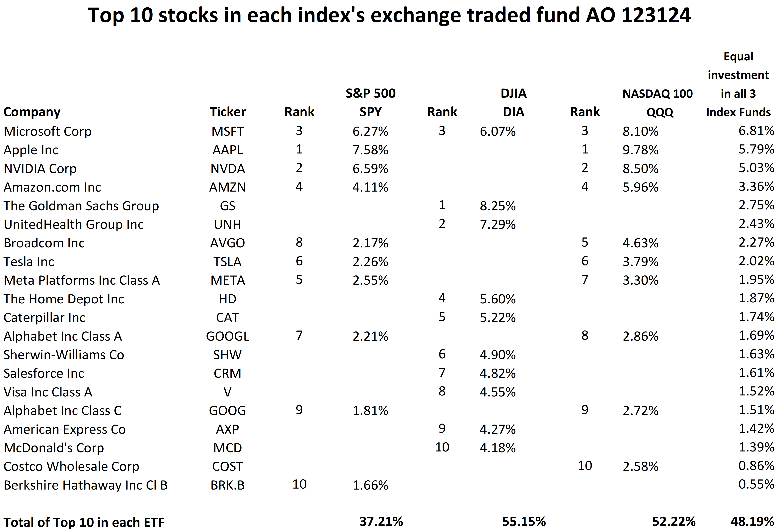Select the 37.21% SPY total cell
This screenshot has width=778, height=532.
(x=381, y=522)
